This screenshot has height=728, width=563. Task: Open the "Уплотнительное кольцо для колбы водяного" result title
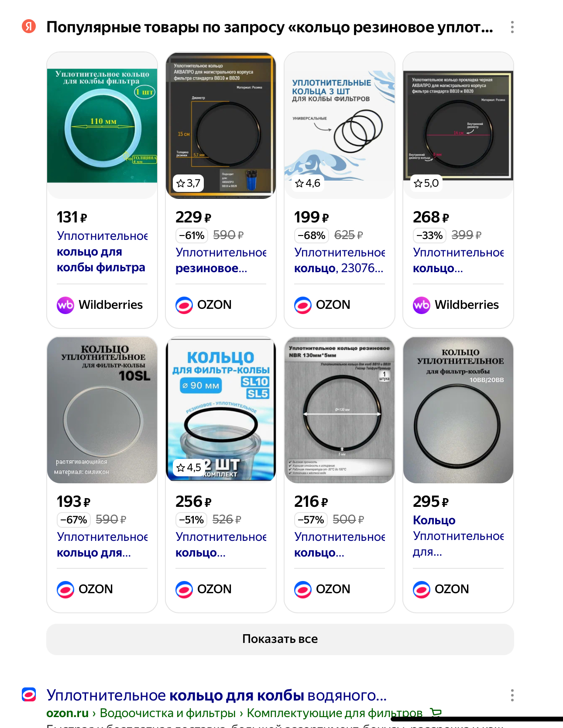pyautogui.click(x=216, y=695)
